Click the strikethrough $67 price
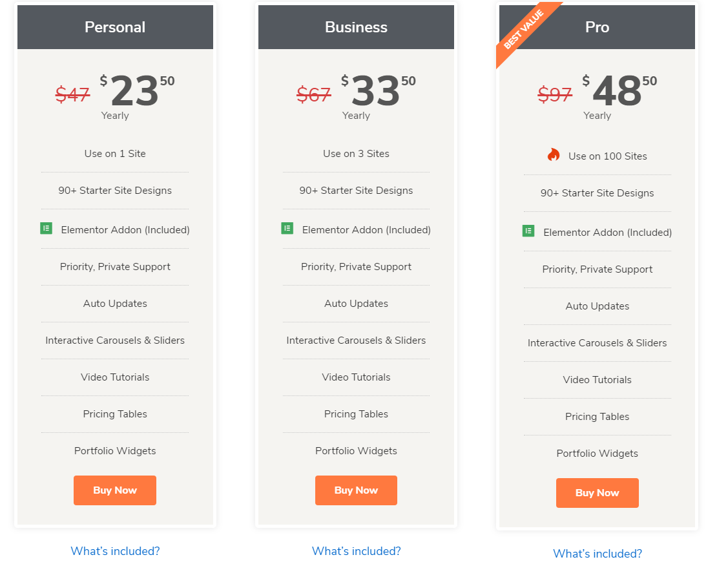Viewport: 728px width, 566px height. pos(313,94)
